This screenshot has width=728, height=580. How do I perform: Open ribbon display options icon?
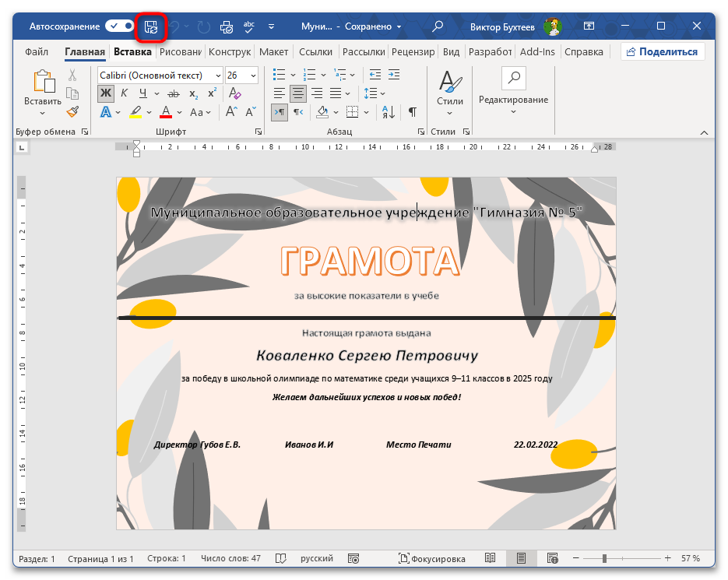click(589, 26)
